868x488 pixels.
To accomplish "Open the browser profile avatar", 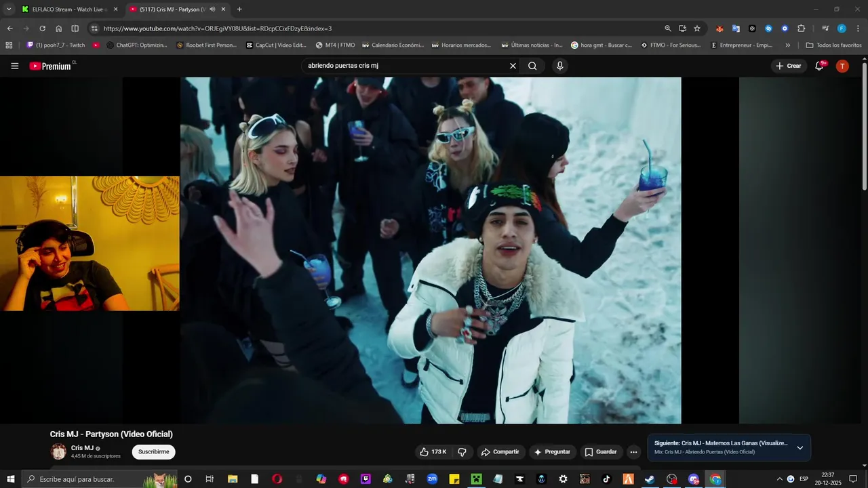I will (842, 28).
